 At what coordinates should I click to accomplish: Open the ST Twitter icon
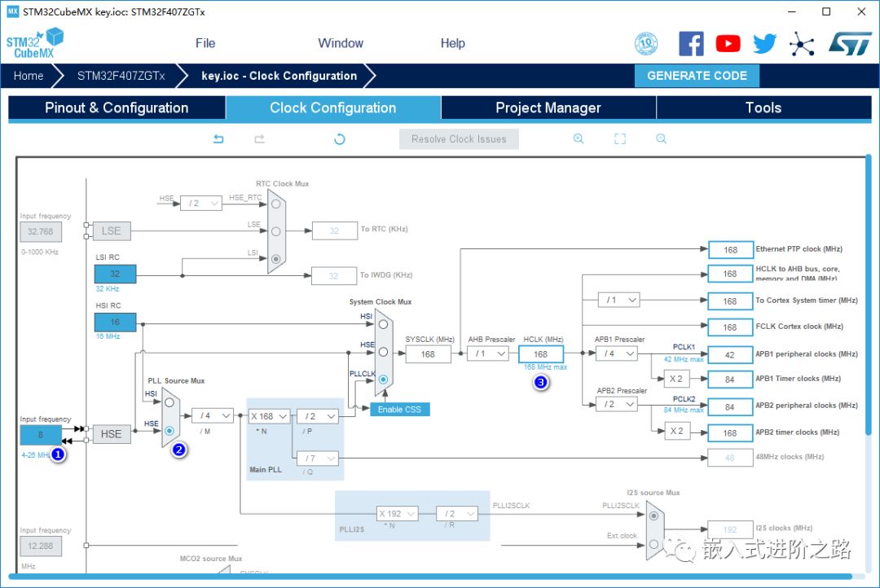(x=765, y=43)
